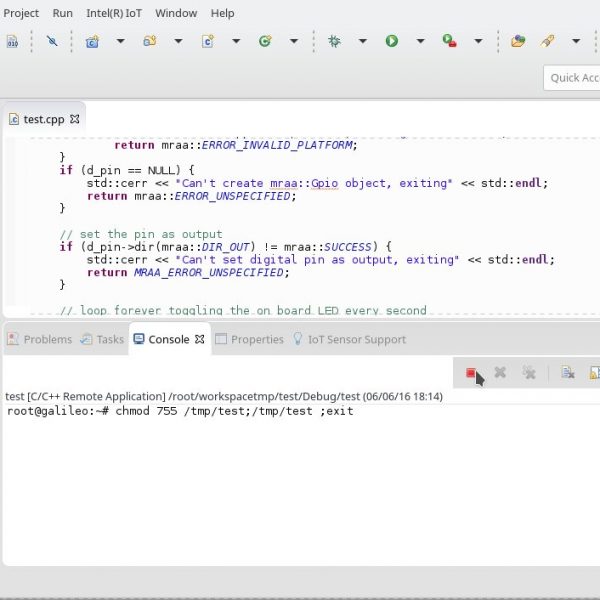Toggle the console Scroll Lock icon

click(594, 372)
